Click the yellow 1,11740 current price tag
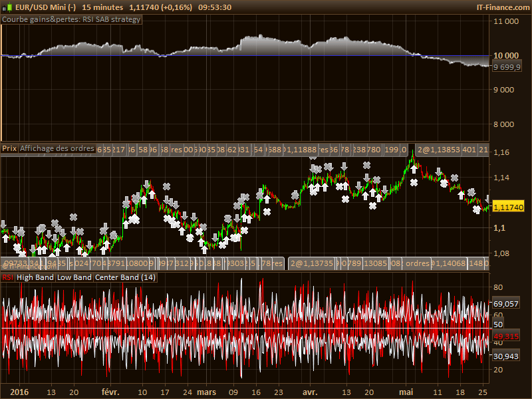This screenshot has width=532, height=399. pos(508,207)
